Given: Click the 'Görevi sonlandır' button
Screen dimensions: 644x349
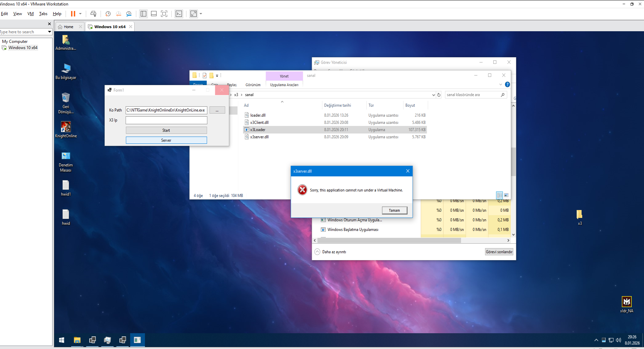Looking at the screenshot, I should point(499,252).
